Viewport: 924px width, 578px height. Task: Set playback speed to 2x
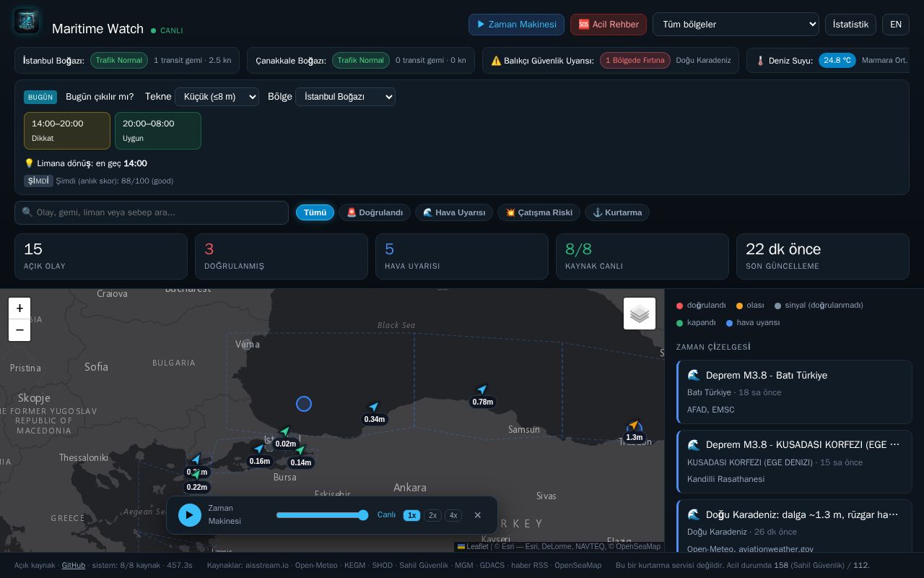click(432, 515)
